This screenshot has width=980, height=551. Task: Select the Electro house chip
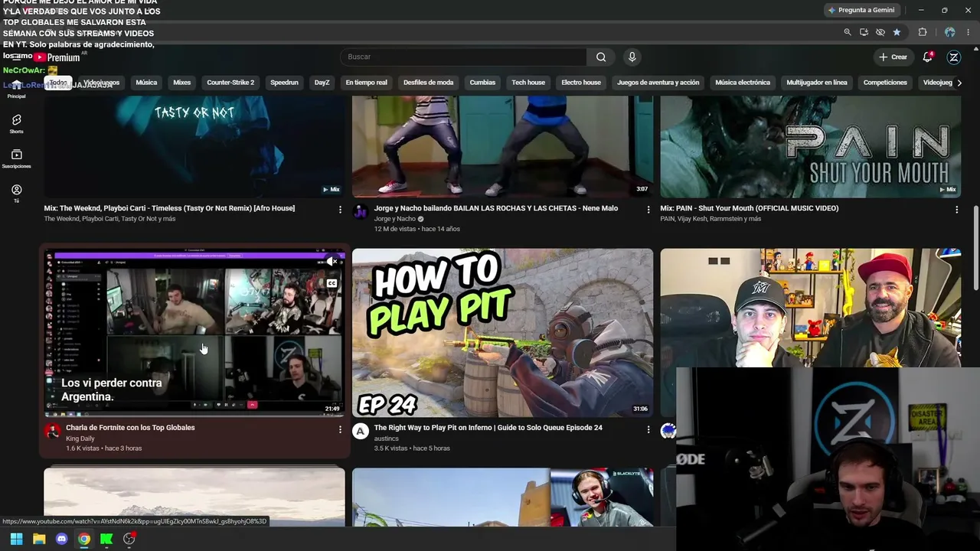pyautogui.click(x=581, y=83)
